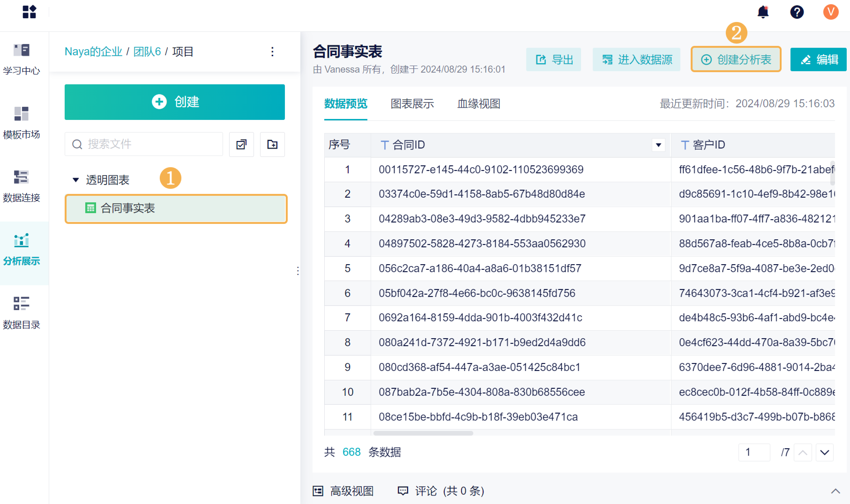Open the 合同ID column dropdown arrow
The image size is (850, 504).
(658, 145)
